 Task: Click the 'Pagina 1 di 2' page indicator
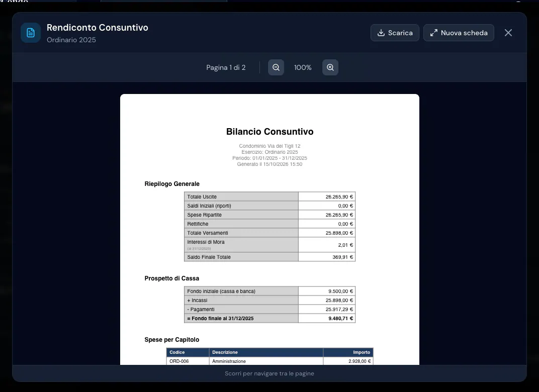click(226, 68)
